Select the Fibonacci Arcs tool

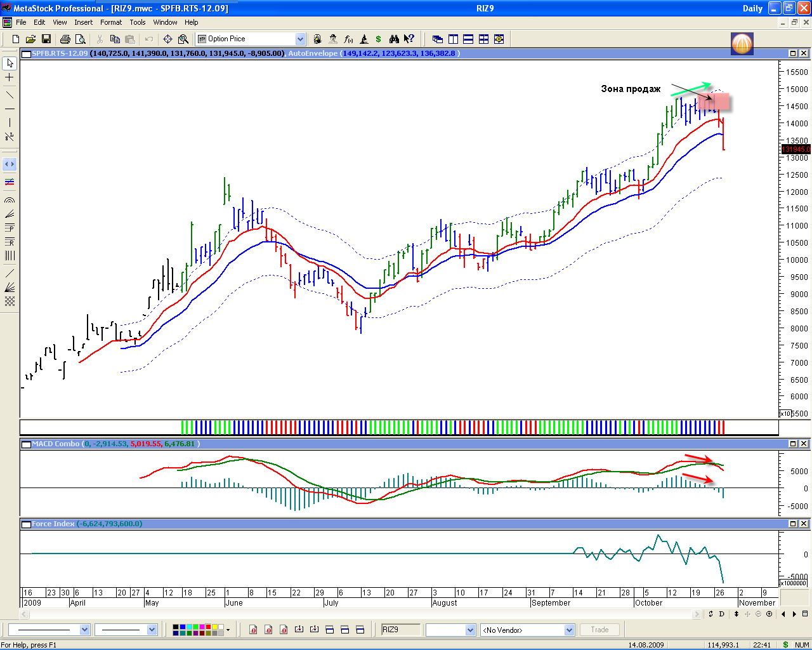point(10,200)
